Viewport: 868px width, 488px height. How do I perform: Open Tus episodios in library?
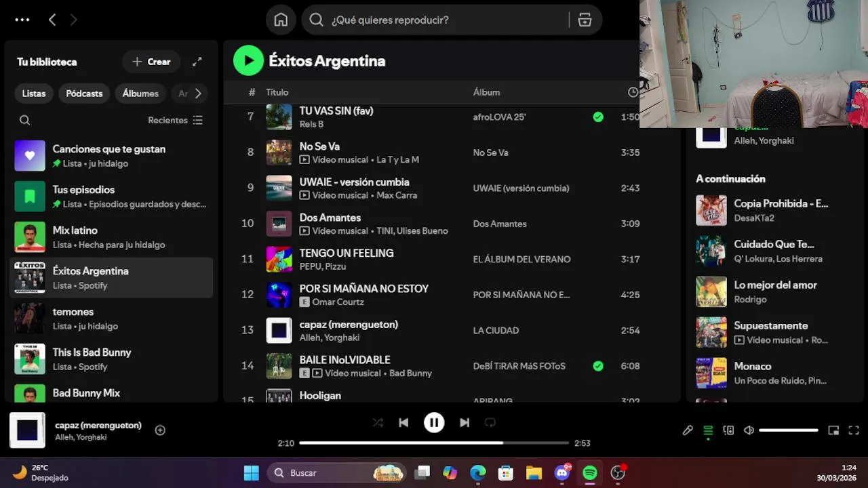(x=111, y=197)
